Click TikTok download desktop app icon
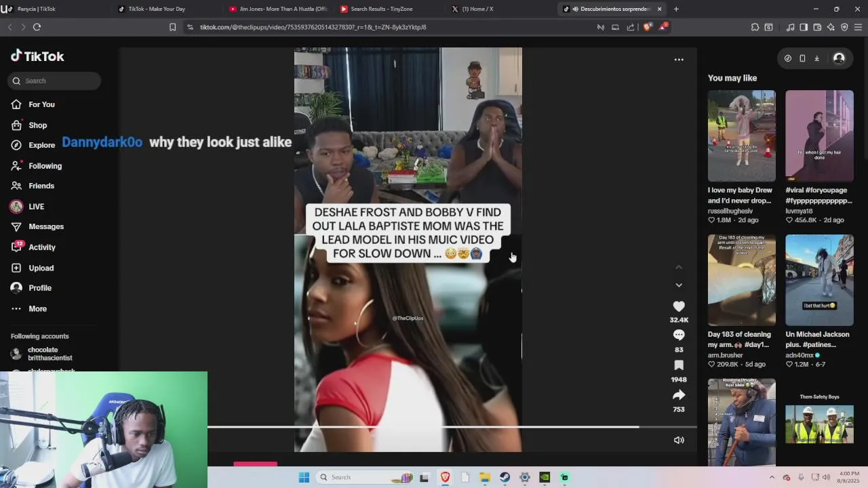This screenshot has width=868, height=488. click(x=816, y=58)
